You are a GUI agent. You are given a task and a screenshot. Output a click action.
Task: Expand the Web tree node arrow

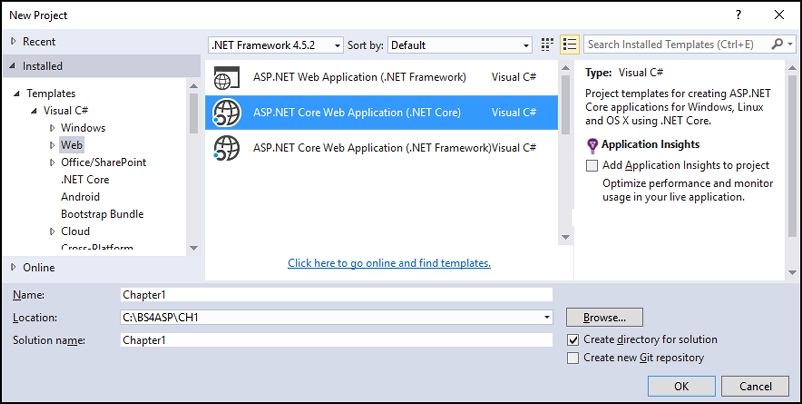(52, 145)
